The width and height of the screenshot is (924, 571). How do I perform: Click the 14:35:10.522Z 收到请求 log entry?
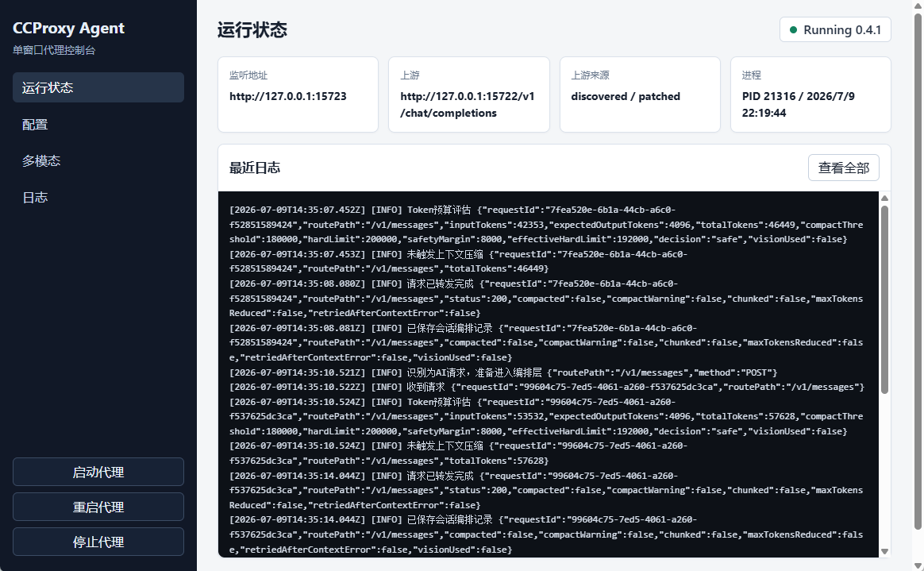tap(547, 387)
